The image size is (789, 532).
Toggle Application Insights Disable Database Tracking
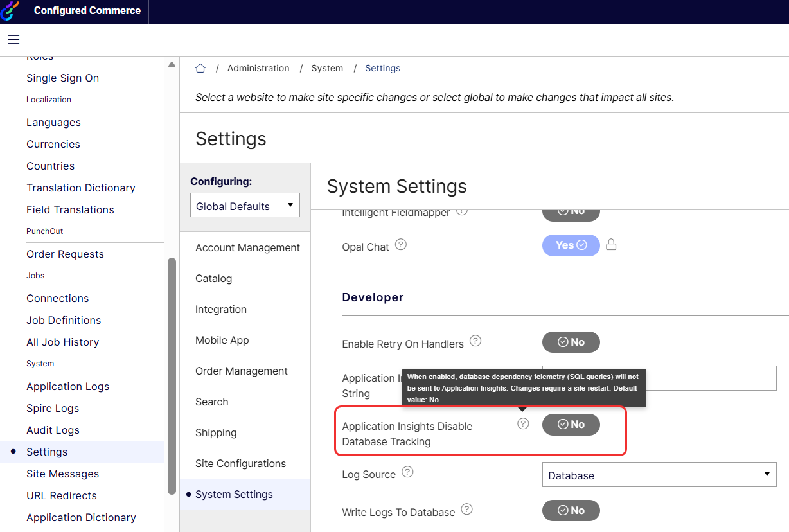[571, 425]
